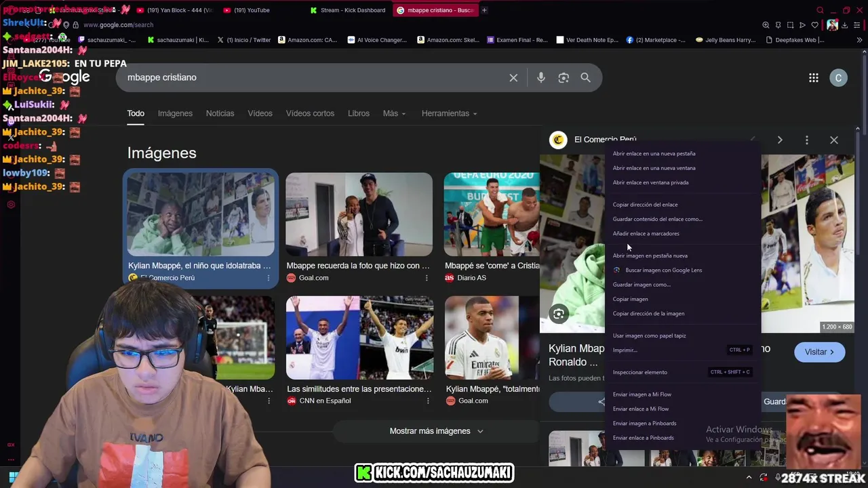Viewport: 868px width, 488px height.
Task: Clear the search box with the X icon
Action: (513, 78)
